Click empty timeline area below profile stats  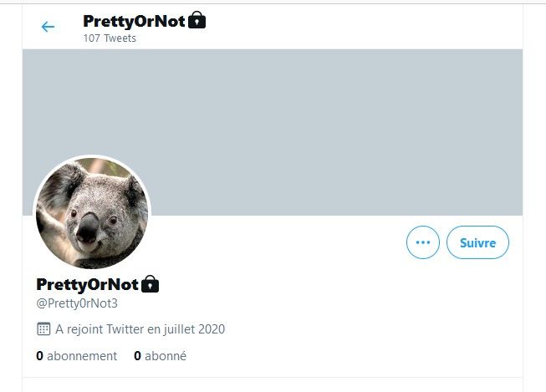click(x=272, y=384)
